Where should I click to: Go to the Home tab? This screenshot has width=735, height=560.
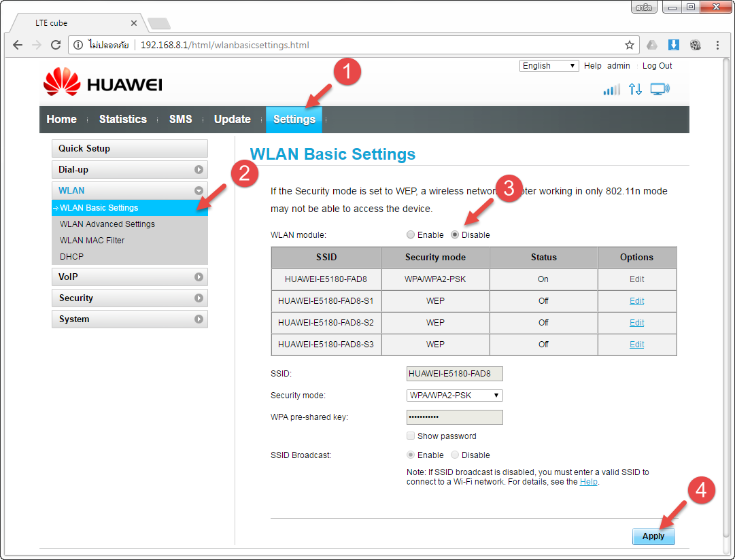click(61, 120)
